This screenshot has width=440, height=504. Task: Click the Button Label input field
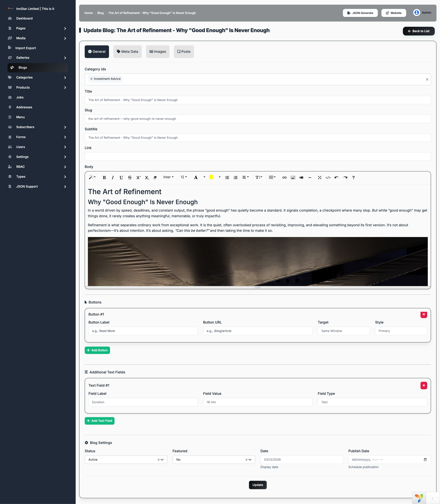(143, 331)
